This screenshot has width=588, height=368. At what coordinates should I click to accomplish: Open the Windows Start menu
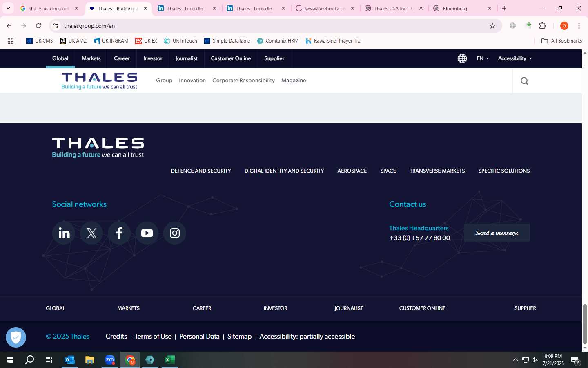pos(10,360)
